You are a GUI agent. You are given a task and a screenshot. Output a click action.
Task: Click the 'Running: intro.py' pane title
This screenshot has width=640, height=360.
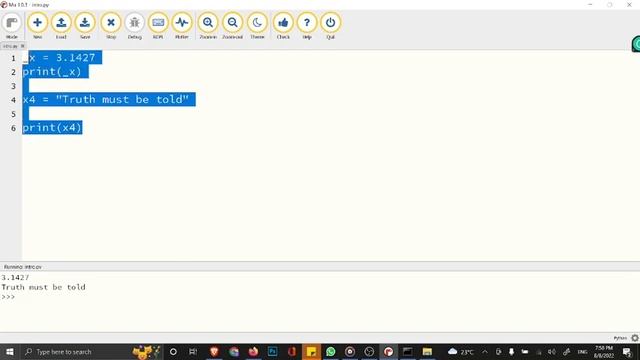point(23,267)
